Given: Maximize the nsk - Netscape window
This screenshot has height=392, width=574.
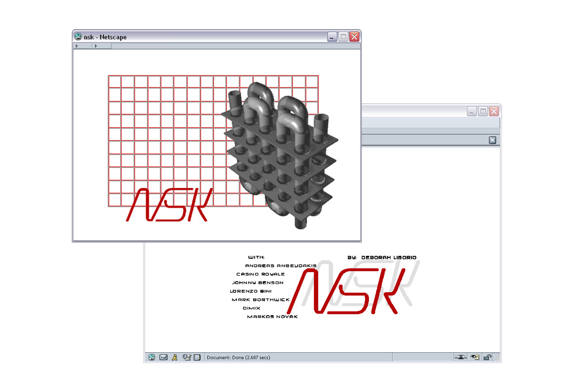Looking at the screenshot, I should click(343, 37).
